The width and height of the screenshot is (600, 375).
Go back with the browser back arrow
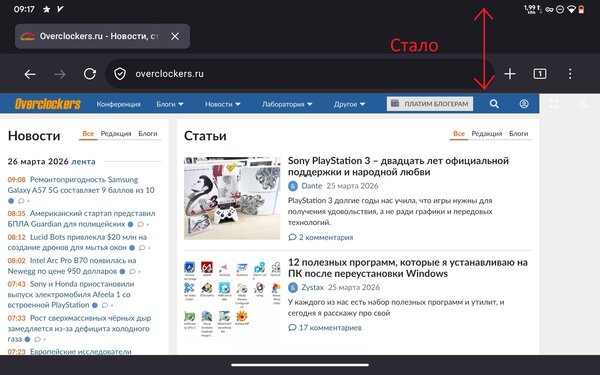[x=30, y=74]
